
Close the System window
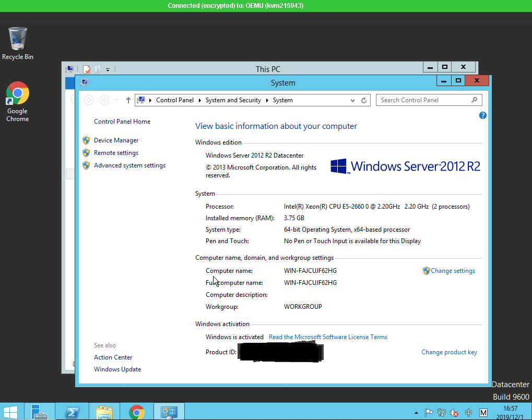(x=477, y=81)
